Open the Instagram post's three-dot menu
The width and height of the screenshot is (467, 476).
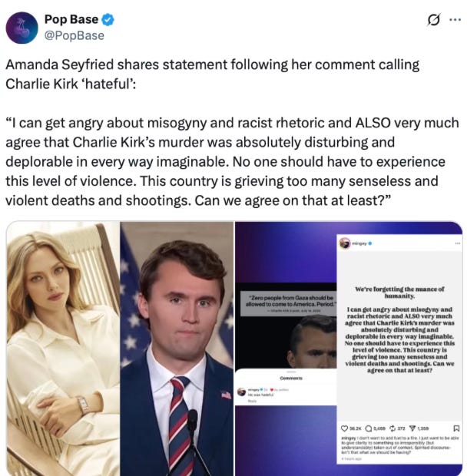coord(458,243)
